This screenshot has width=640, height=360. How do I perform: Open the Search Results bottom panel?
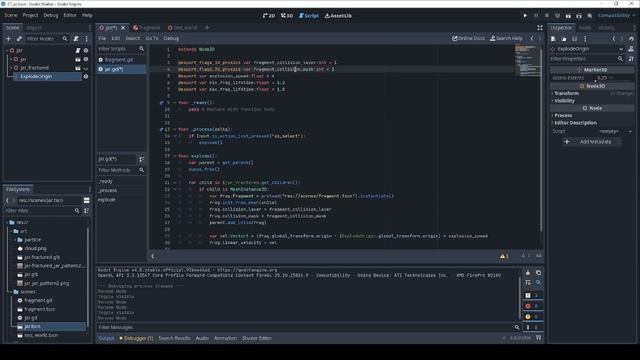[174, 338]
